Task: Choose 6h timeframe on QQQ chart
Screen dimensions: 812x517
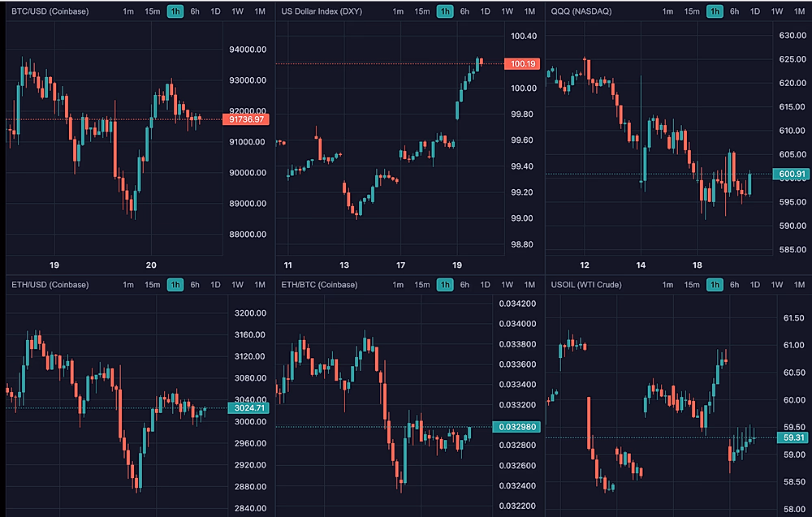Action: pos(734,11)
